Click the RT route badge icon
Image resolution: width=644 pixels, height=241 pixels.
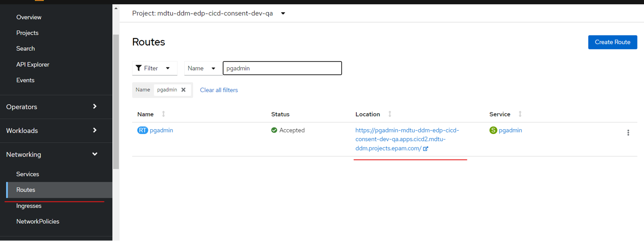142,130
